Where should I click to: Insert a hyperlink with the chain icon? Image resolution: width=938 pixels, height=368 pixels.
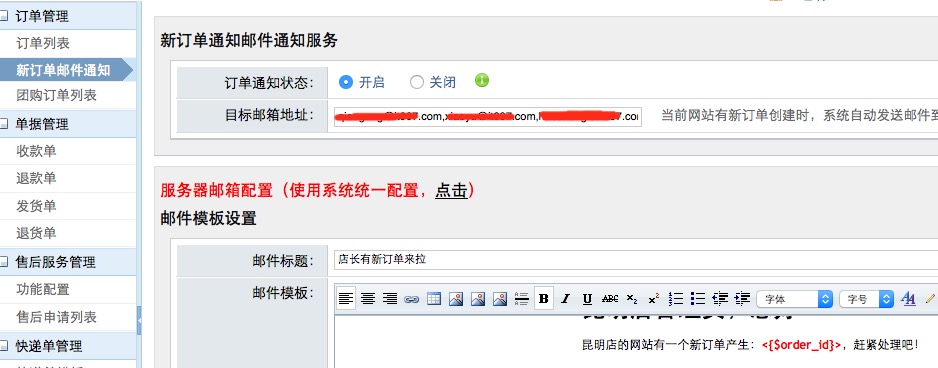click(412, 299)
